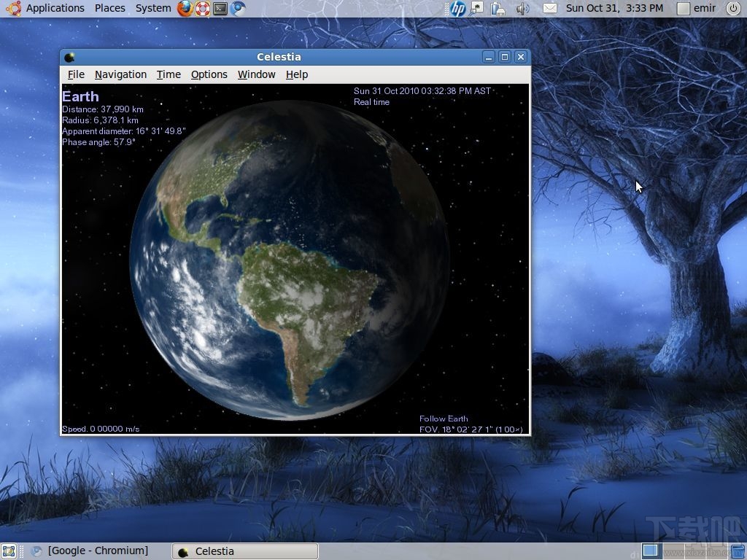
Task: Open the Terminal launcher icon
Action: (220, 9)
